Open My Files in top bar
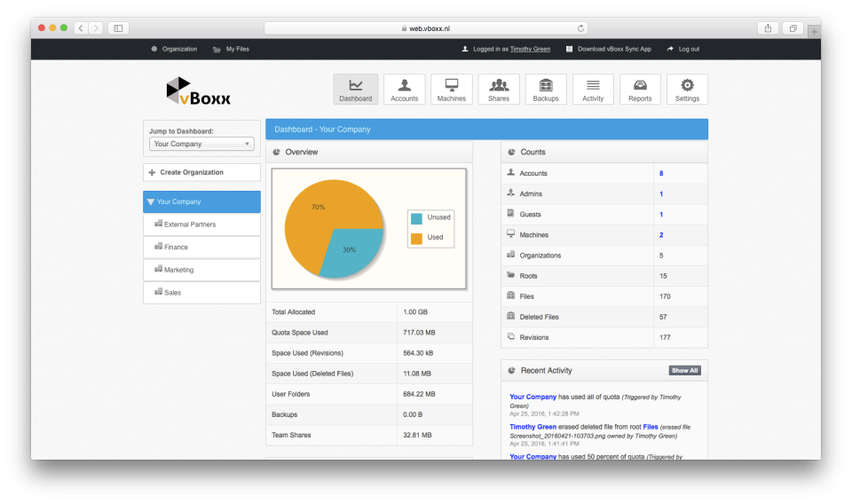852x504 pixels. [x=232, y=49]
